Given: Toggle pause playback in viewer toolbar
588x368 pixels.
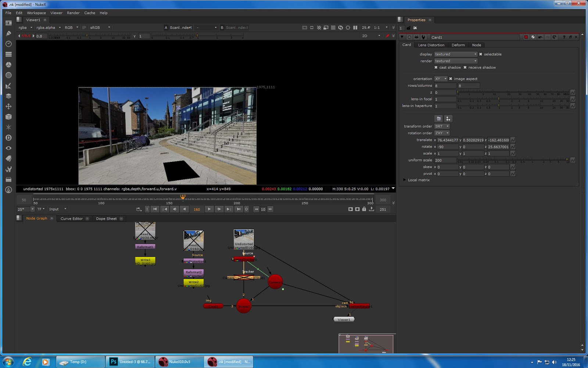Looking at the screenshot, I should tap(355, 27).
